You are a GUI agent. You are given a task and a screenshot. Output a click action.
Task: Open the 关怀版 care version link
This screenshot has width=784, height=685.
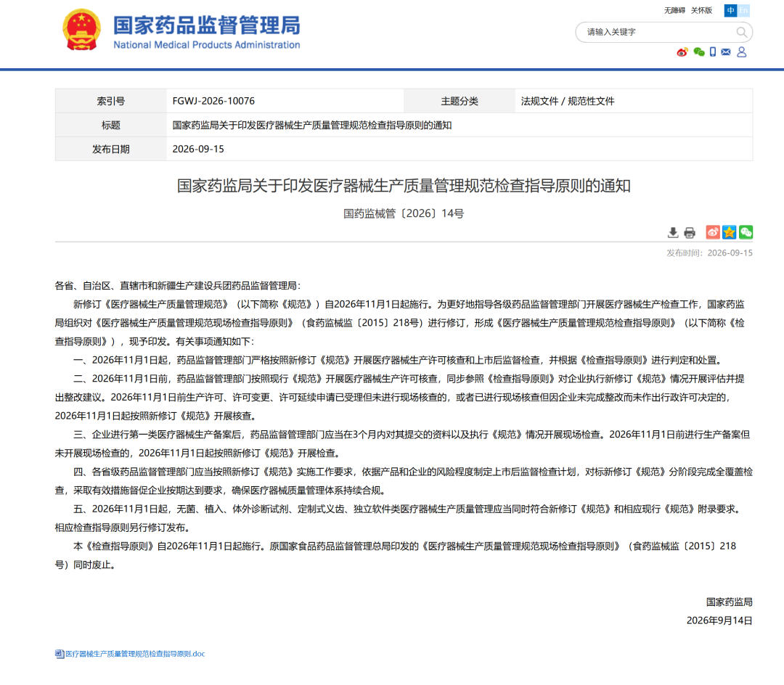(701, 10)
